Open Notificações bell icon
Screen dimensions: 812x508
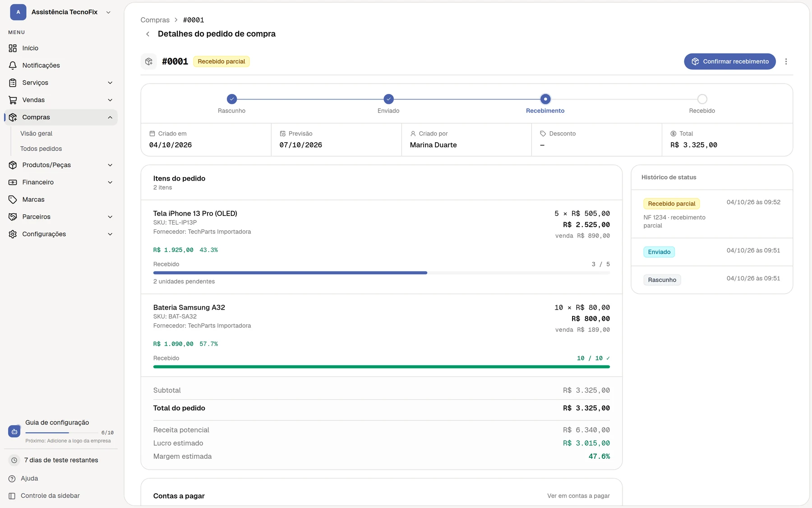[13, 65]
